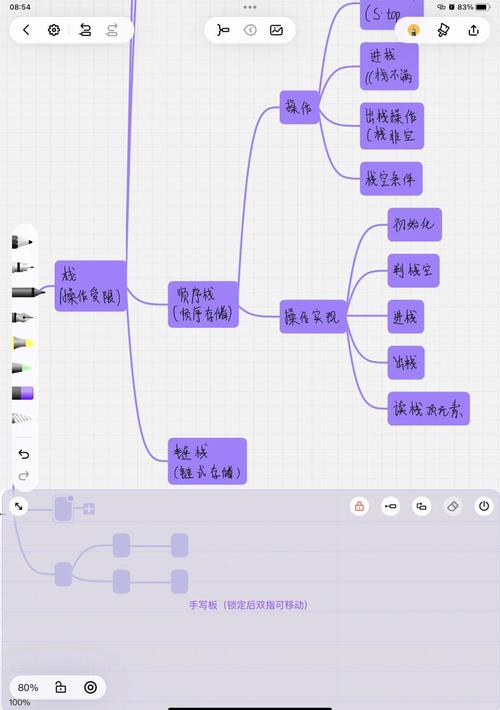Tap the target focus-center icon
The image size is (500, 710).
point(91,687)
